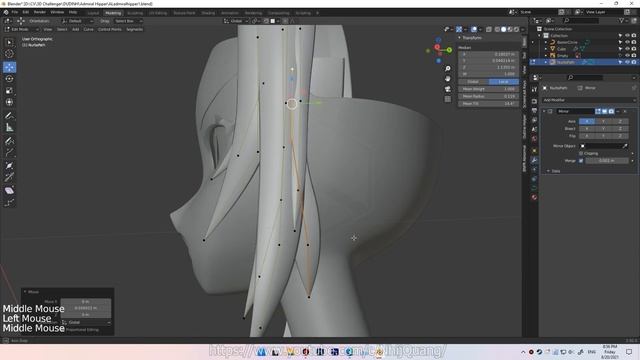Click the Global button in Transform panel
This screenshot has width=640, height=360.
click(x=473, y=82)
